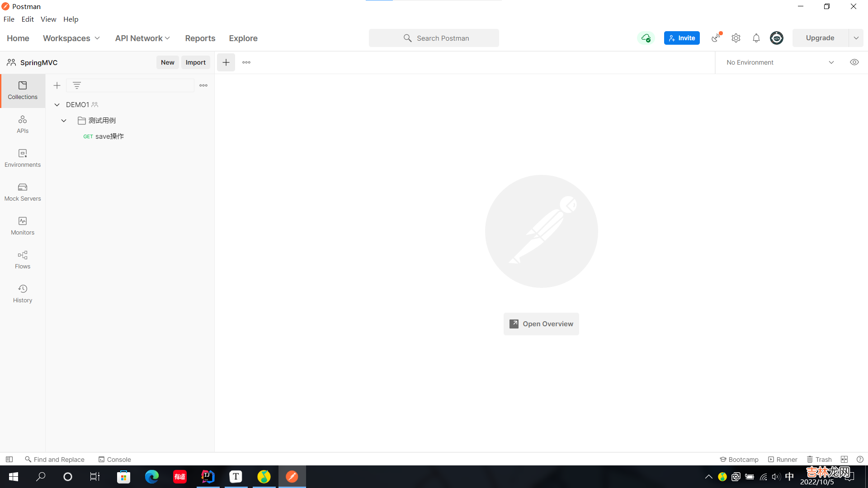Open the Mock Servers sidebar section

click(23, 192)
